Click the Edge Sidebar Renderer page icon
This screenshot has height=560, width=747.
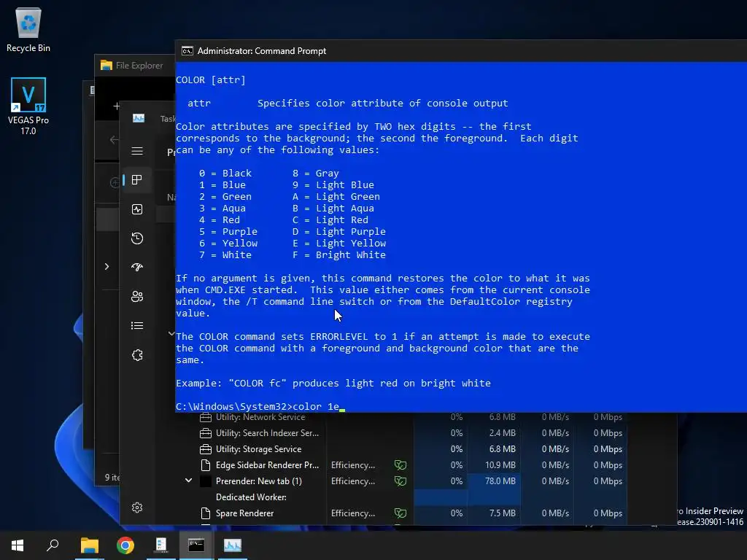click(x=206, y=465)
